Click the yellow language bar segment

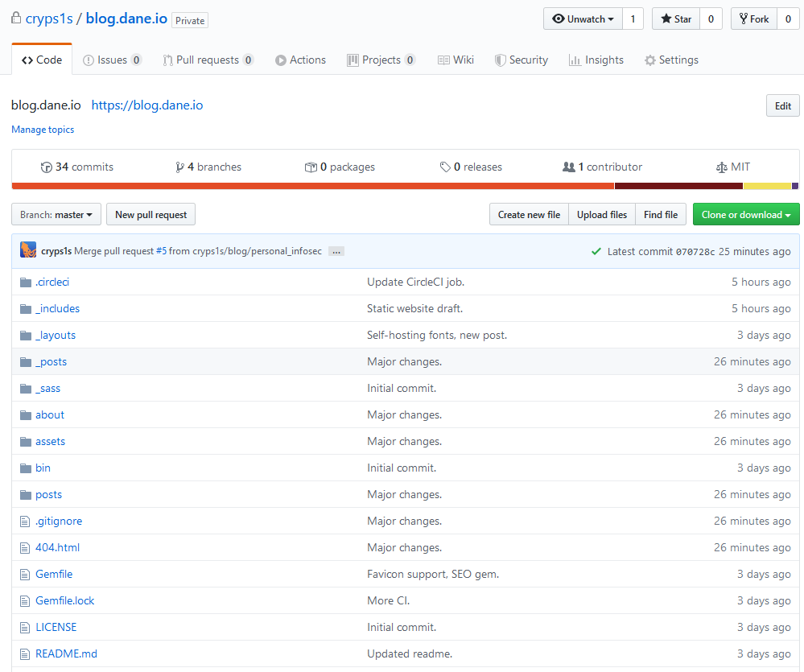tap(768, 186)
